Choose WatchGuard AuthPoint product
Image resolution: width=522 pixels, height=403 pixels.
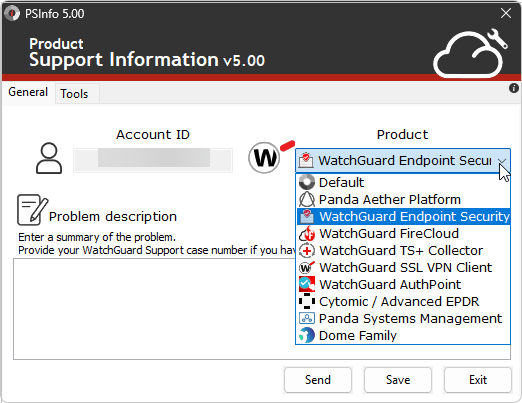coord(403,284)
